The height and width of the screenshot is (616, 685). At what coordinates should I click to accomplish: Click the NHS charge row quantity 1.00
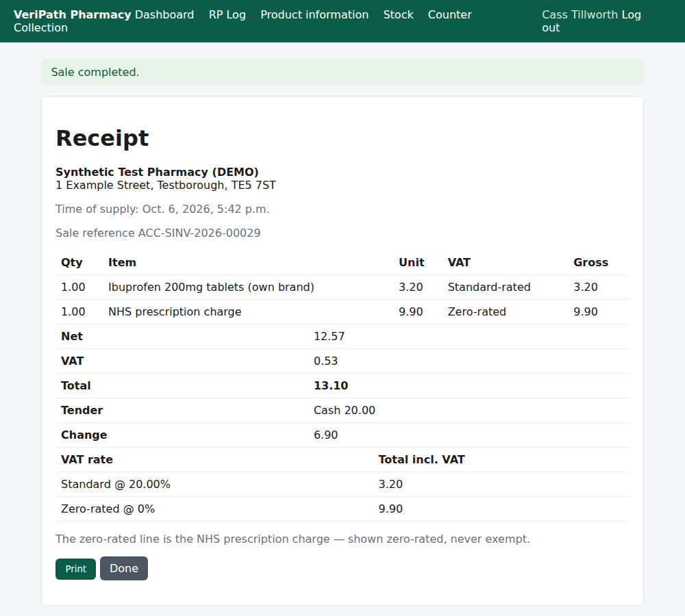tap(73, 311)
